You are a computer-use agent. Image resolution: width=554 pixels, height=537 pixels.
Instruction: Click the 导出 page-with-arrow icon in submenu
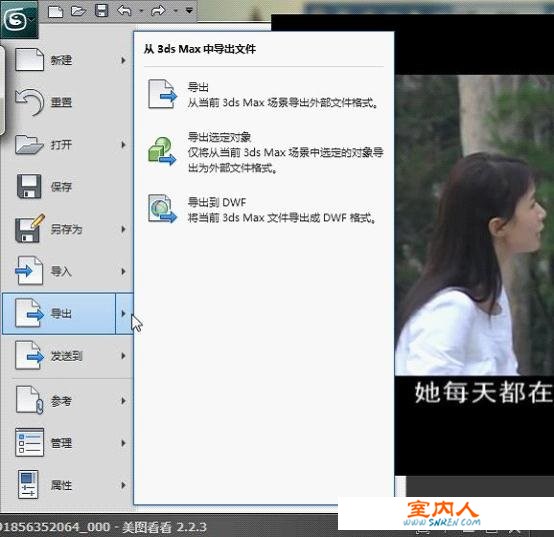coord(162,94)
